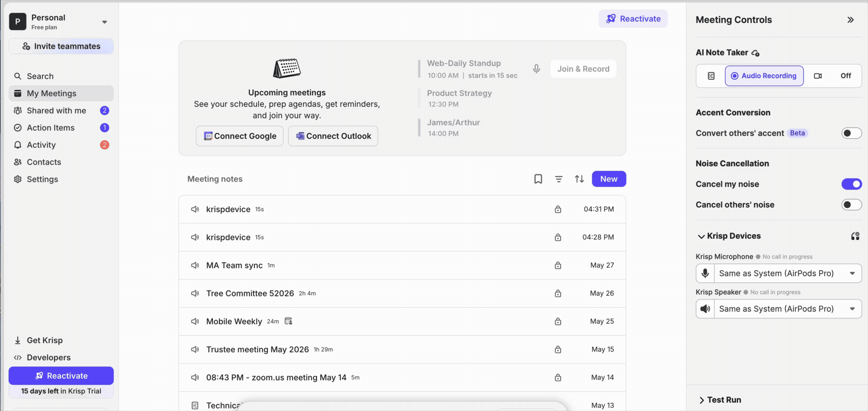Click lock icon on Tree Committee 52026 row
The width and height of the screenshot is (868, 411).
[x=558, y=294]
